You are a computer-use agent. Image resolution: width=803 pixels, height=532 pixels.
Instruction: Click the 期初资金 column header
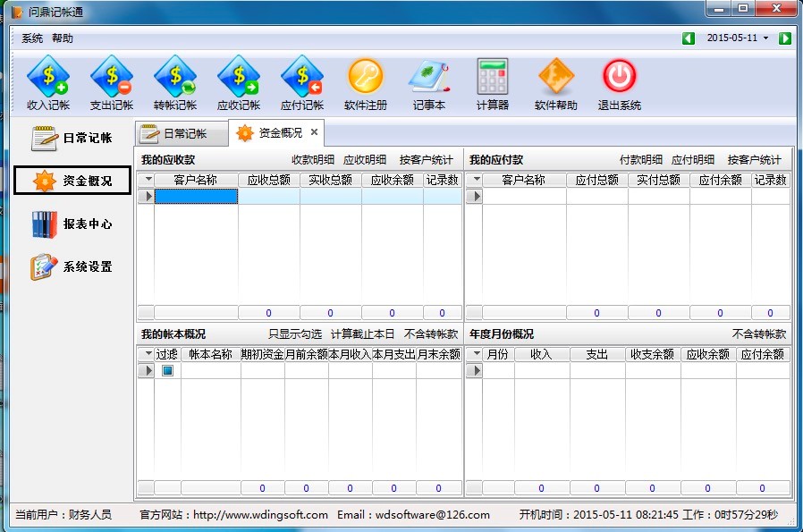pyautogui.click(x=263, y=354)
